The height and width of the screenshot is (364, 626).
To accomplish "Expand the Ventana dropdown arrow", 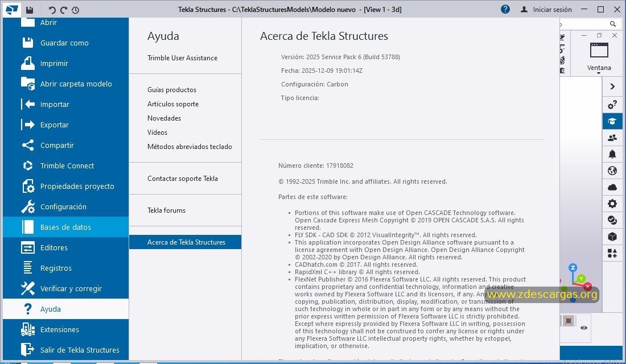I will click(x=599, y=73).
